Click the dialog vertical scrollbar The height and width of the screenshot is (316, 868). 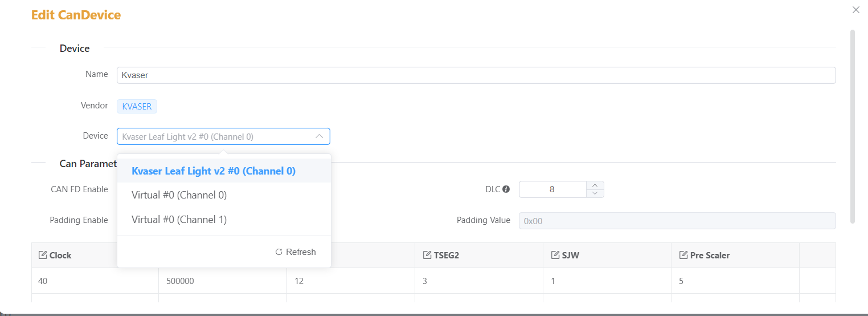tap(853, 125)
